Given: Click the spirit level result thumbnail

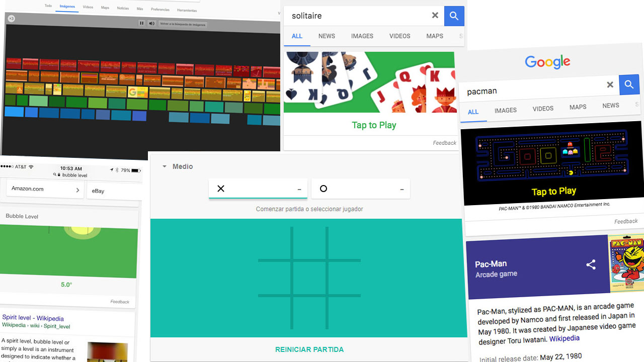Looking at the screenshot, I should 107,351.
